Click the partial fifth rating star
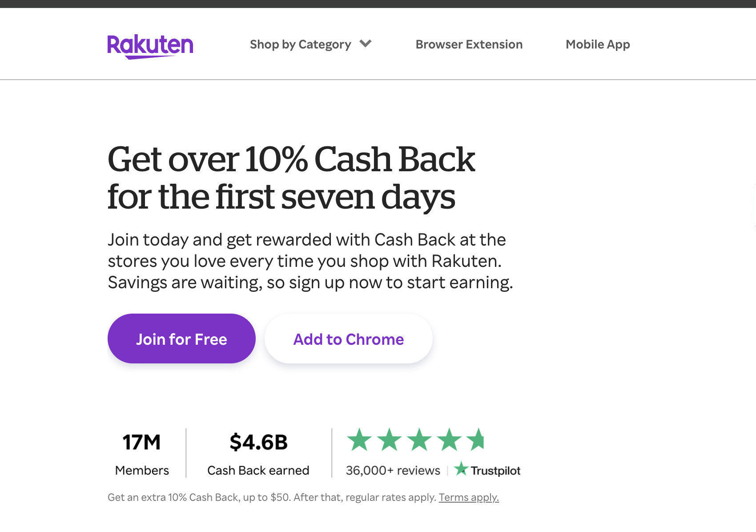The width and height of the screenshot is (756, 532). pyautogui.click(x=476, y=440)
